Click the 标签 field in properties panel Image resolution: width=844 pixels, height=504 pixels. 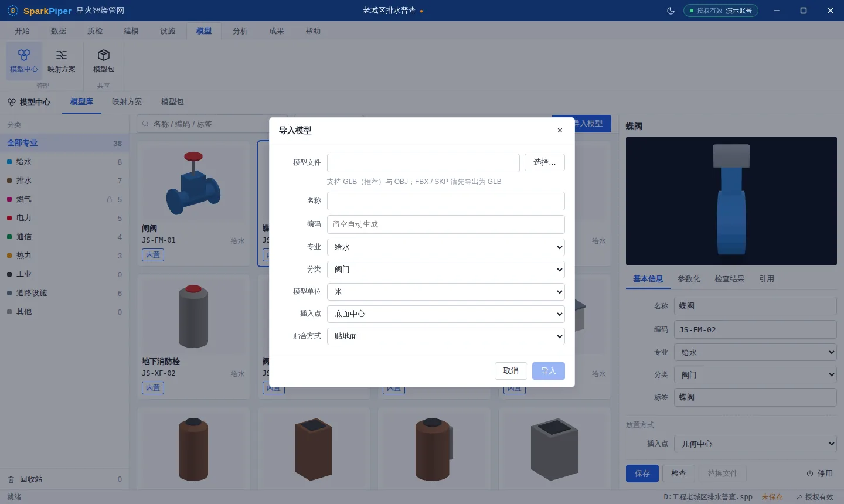click(x=755, y=397)
